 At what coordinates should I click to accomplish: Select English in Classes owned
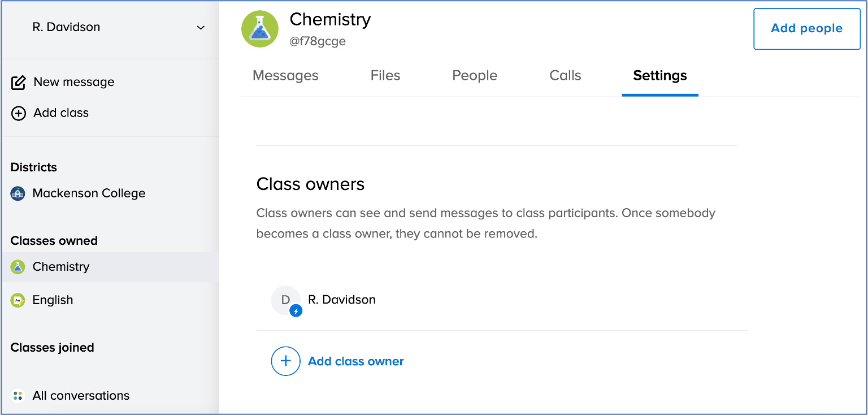53,300
